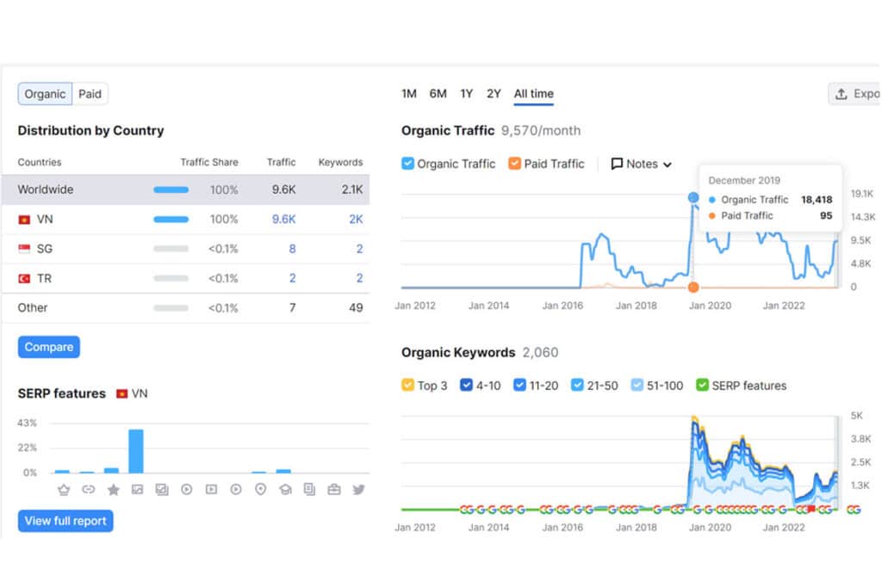Click the Compare button
Viewport: 882px width, 588px height.
49,347
